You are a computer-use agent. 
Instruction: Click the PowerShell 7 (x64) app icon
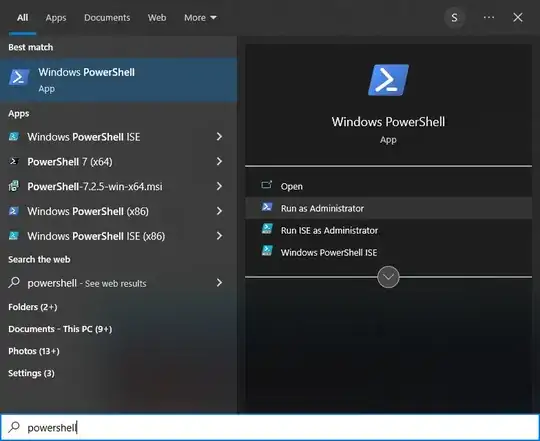(x=14, y=161)
